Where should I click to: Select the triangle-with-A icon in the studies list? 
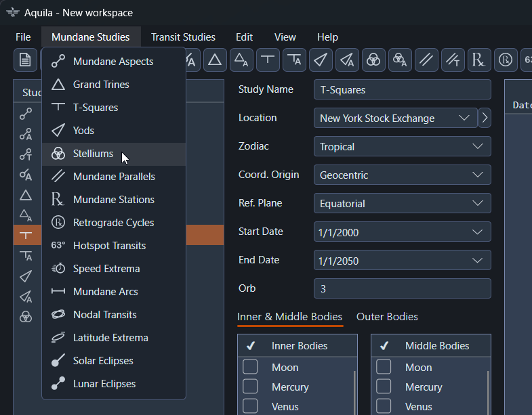(x=26, y=215)
